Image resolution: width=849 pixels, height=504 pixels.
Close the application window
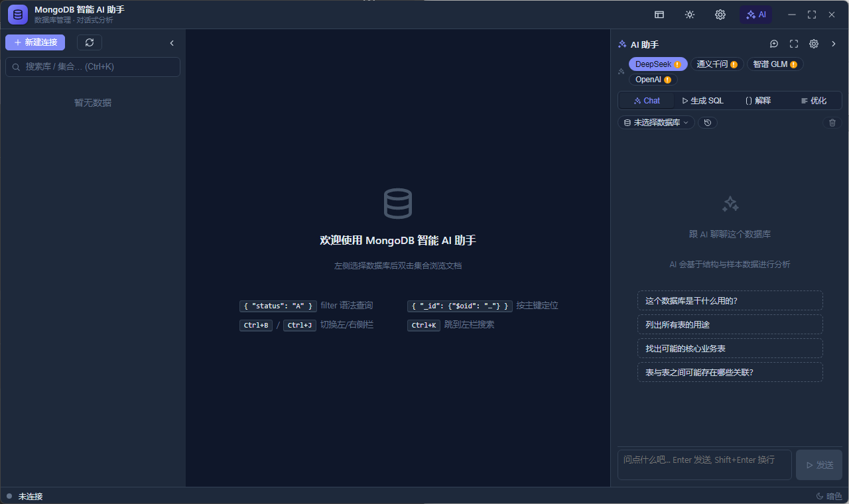point(832,15)
